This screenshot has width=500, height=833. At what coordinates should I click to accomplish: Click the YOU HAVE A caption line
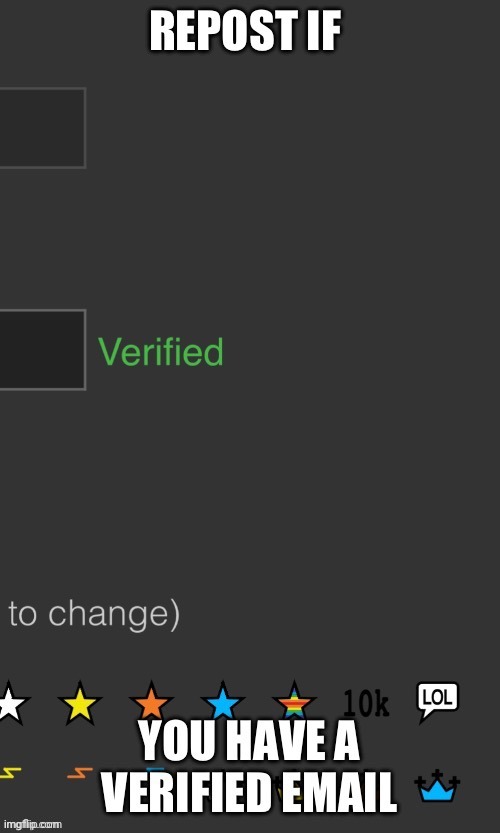[x=250, y=741]
